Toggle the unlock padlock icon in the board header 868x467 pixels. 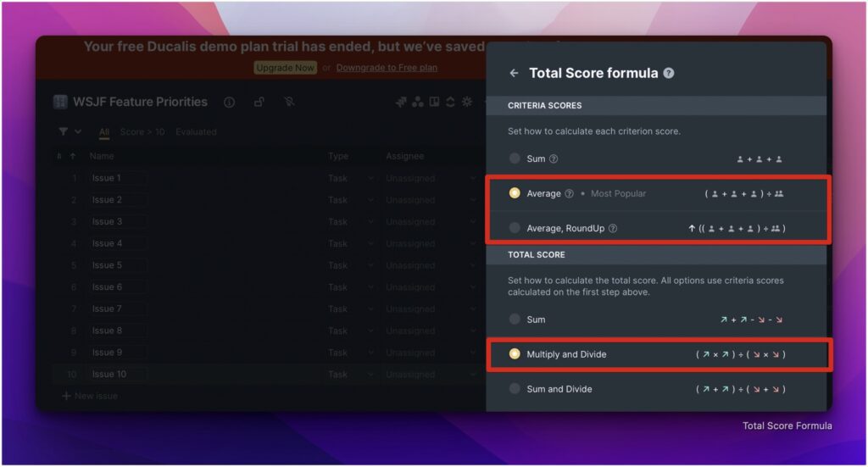click(259, 102)
